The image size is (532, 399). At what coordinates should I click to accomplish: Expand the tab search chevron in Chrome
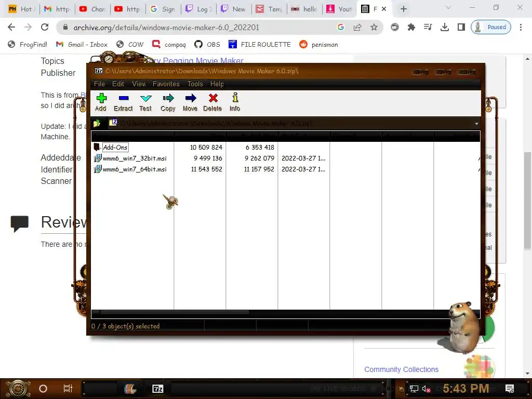pyautogui.click(x=448, y=7)
